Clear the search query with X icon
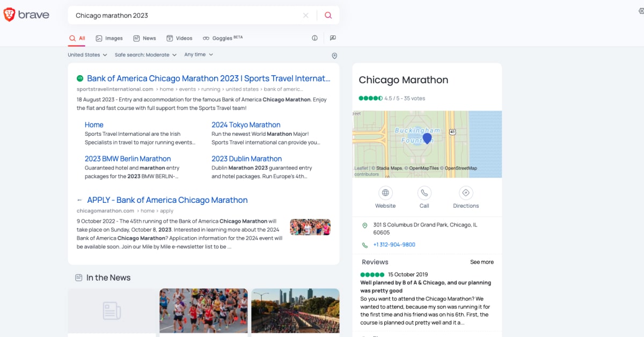This screenshot has width=644, height=337. click(306, 16)
